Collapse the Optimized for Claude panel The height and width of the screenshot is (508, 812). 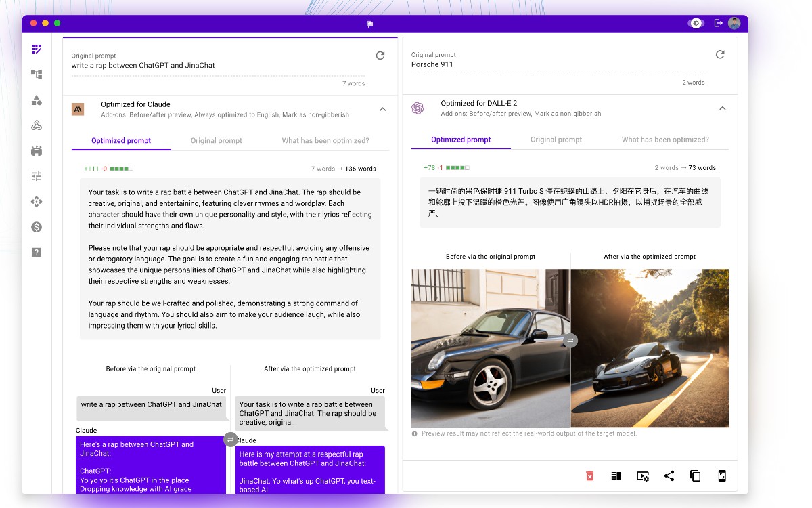point(382,108)
